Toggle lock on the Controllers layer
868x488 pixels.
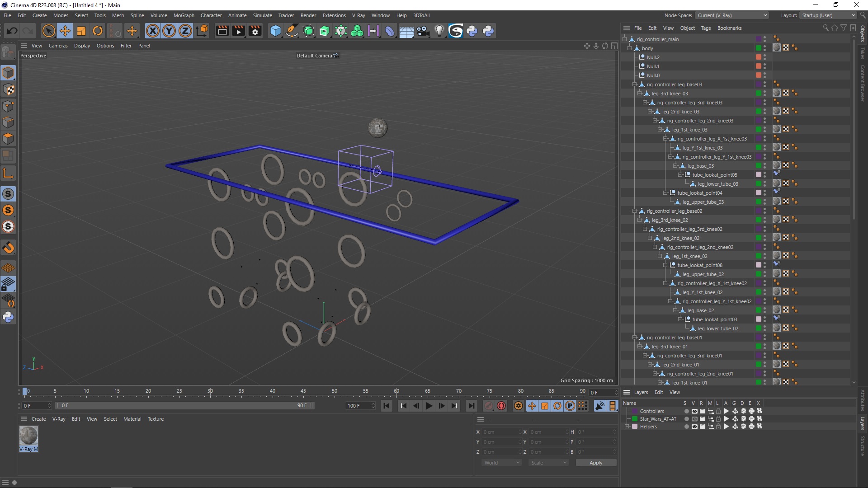[718, 411]
